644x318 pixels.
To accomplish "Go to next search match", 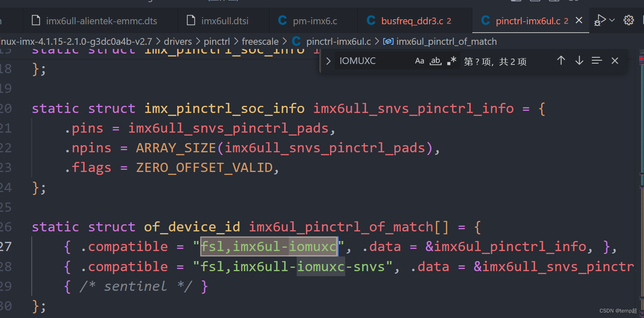I will 579,61.
